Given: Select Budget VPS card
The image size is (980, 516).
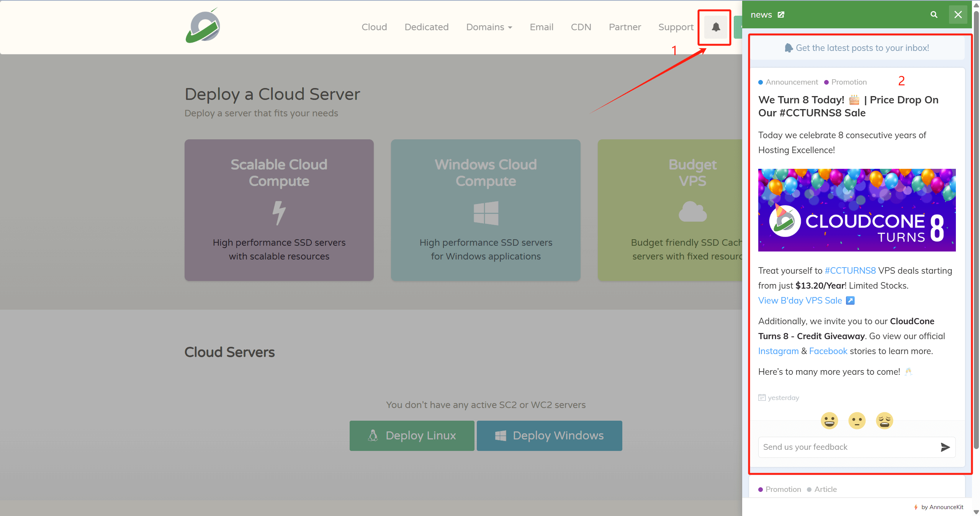Looking at the screenshot, I should tap(670, 210).
